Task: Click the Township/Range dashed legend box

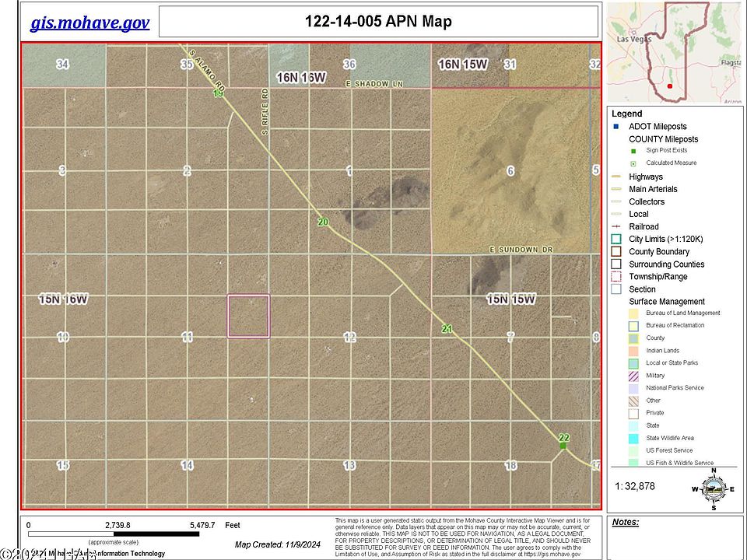Action: click(616, 277)
